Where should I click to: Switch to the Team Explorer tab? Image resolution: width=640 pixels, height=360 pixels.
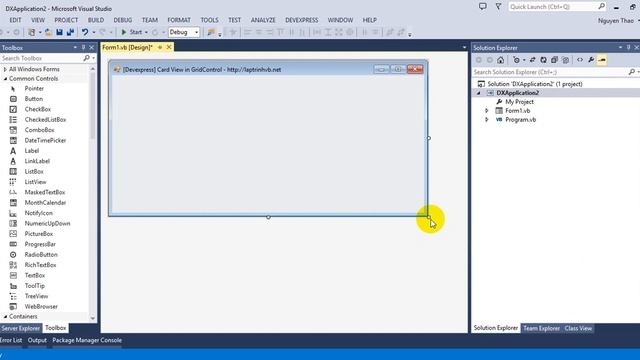pos(541,328)
